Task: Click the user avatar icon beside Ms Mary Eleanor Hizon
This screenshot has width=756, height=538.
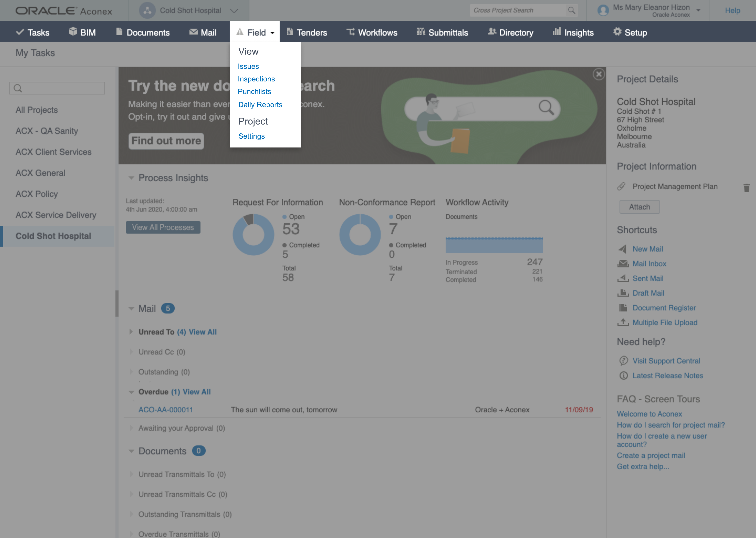Action: [603, 10]
